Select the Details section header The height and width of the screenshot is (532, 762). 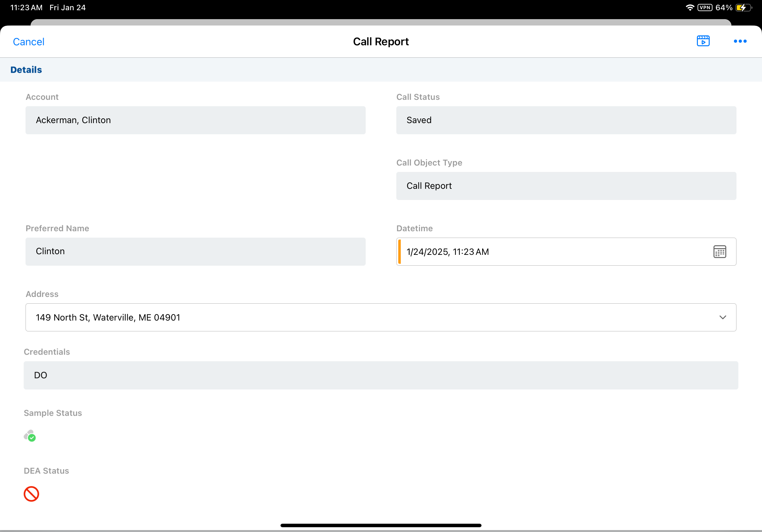tap(26, 70)
